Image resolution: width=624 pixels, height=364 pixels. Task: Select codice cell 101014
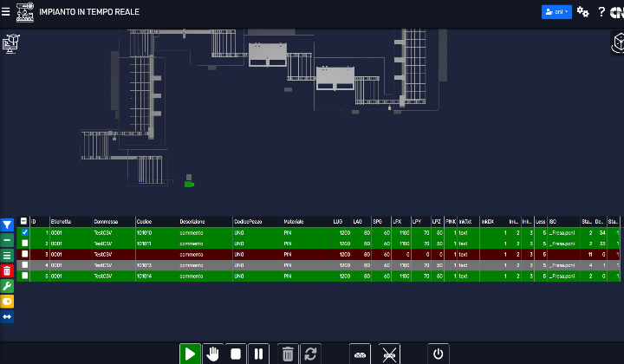point(157,276)
